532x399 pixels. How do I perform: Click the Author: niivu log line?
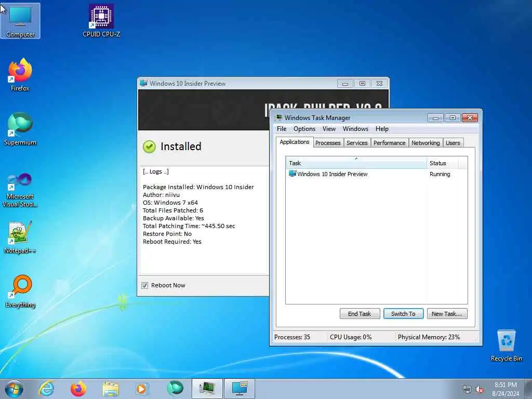coord(161,195)
